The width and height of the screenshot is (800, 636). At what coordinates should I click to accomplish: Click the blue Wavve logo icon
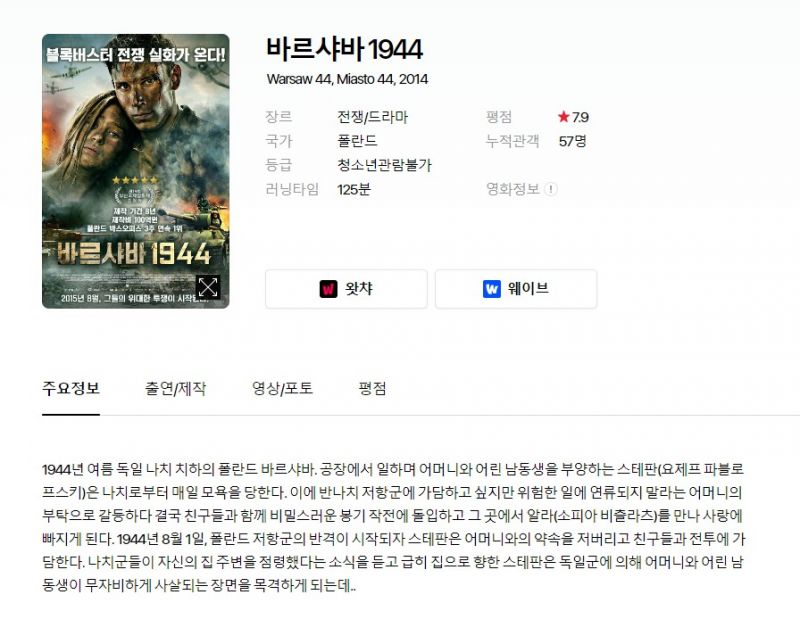[492, 289]
